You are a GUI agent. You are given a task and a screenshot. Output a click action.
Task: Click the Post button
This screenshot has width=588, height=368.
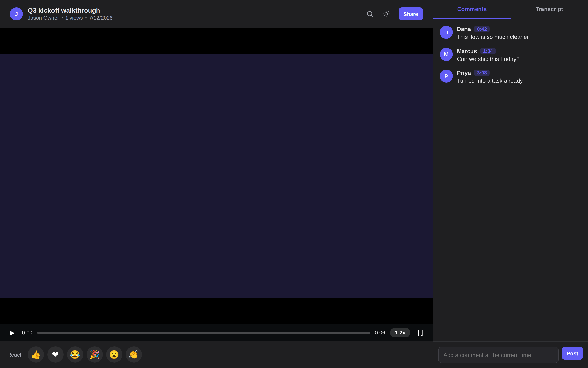pyautogui.click(x=572, y=353)
